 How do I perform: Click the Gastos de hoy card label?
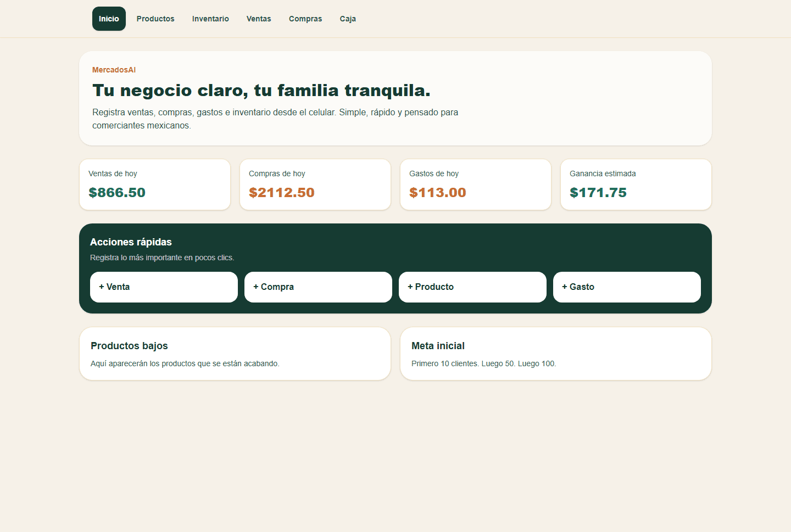(x=434, y=173)
